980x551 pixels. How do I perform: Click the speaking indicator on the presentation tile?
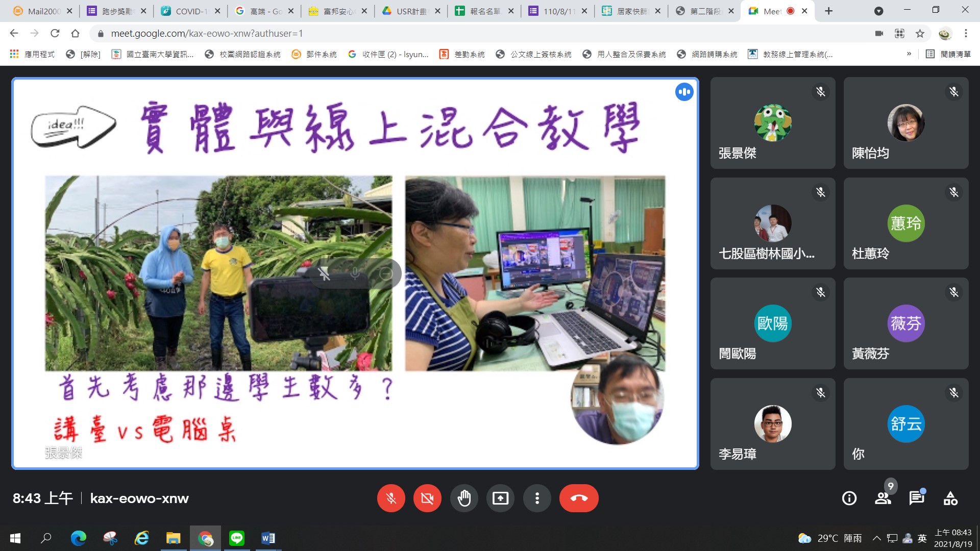[x=684, y=92]
